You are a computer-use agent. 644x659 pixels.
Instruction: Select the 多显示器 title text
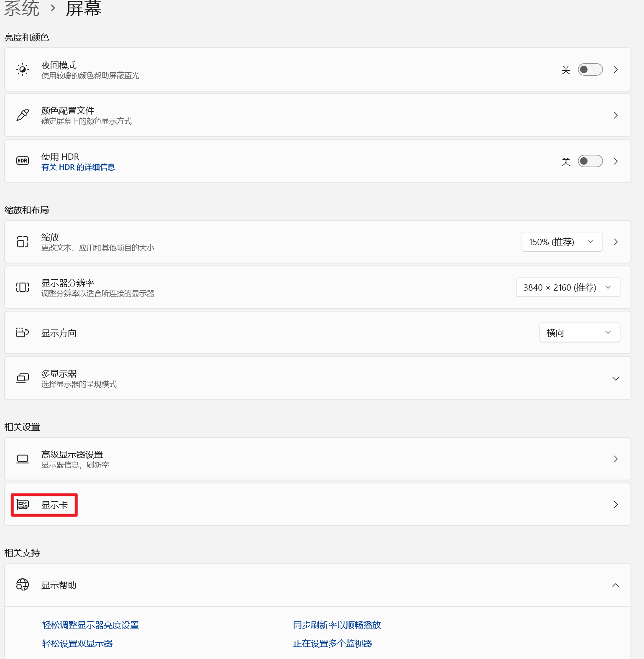pos(59,373)
